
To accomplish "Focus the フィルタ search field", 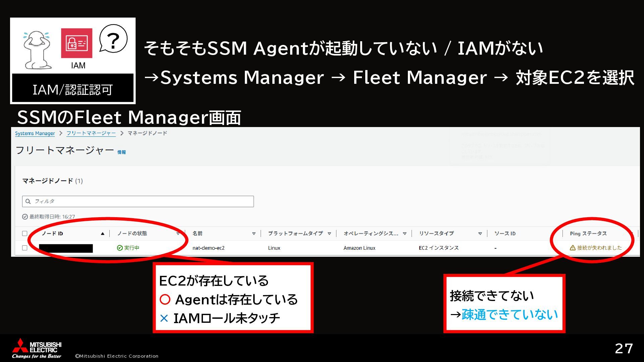I will point(138,201).
